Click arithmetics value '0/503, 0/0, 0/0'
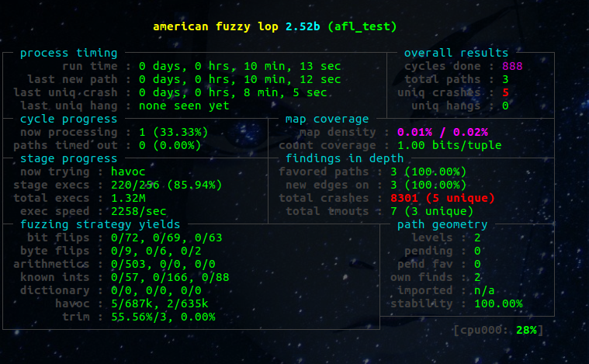Viewport: 589px width, 364px height. [163, 264]
